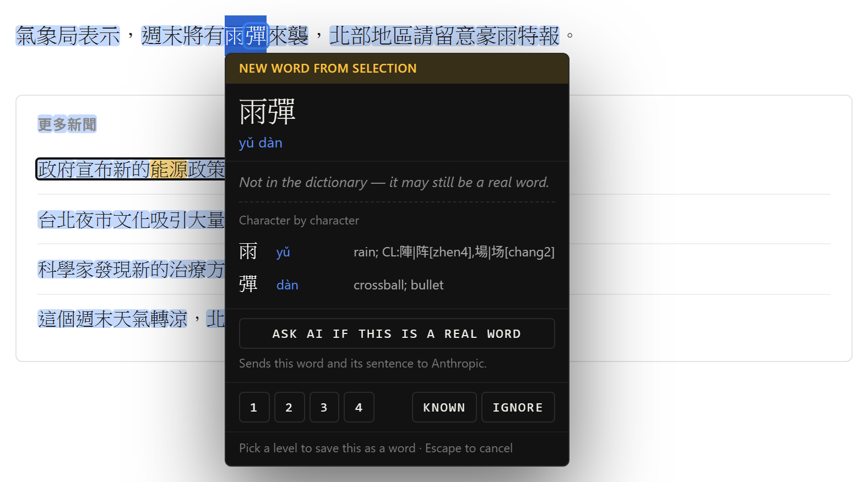Screen dimensions: 868x482
Task: Click 週末將有 in the headline sentence
Action: tap(183, 36)
